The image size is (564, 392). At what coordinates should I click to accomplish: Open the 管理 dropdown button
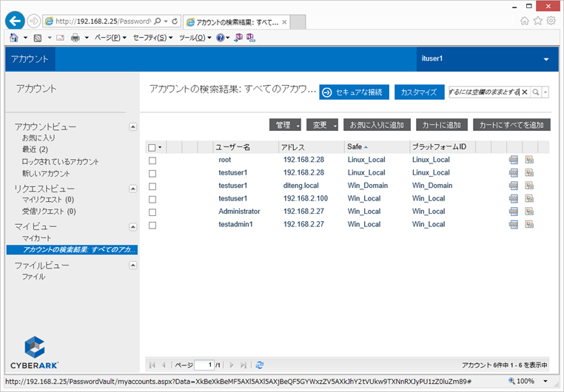point(284,125)
